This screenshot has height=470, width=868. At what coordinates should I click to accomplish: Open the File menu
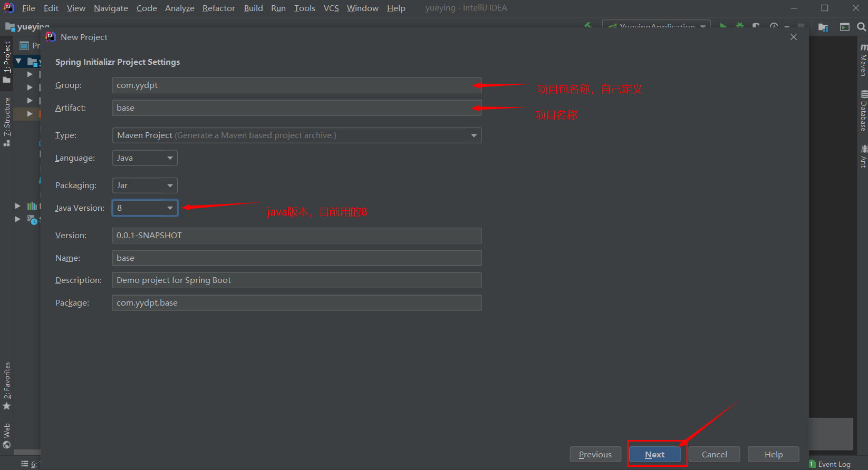28,8
